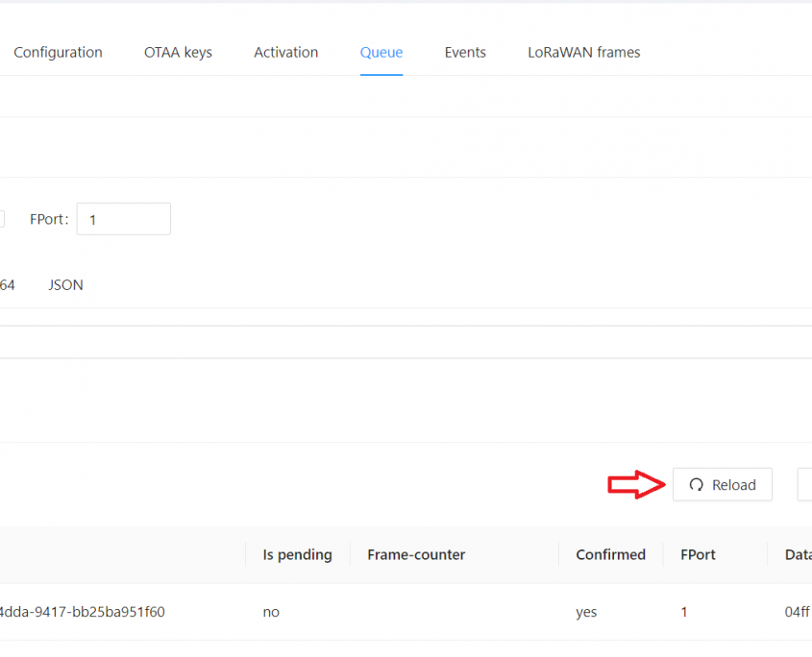Click the 'no' pending status cell
Image resolution: width=812 pixels, height=657 pixels.
click(x=271, y=612)
